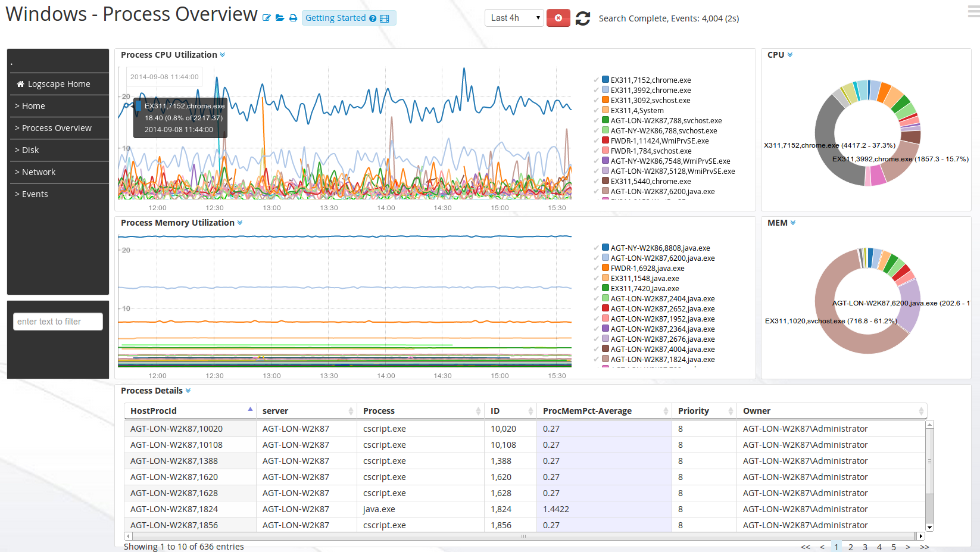Toggle AGT-NY-W2K86,8808,java.exe memory series checkmark
980x552 pixels.
[x=596, y=248]
